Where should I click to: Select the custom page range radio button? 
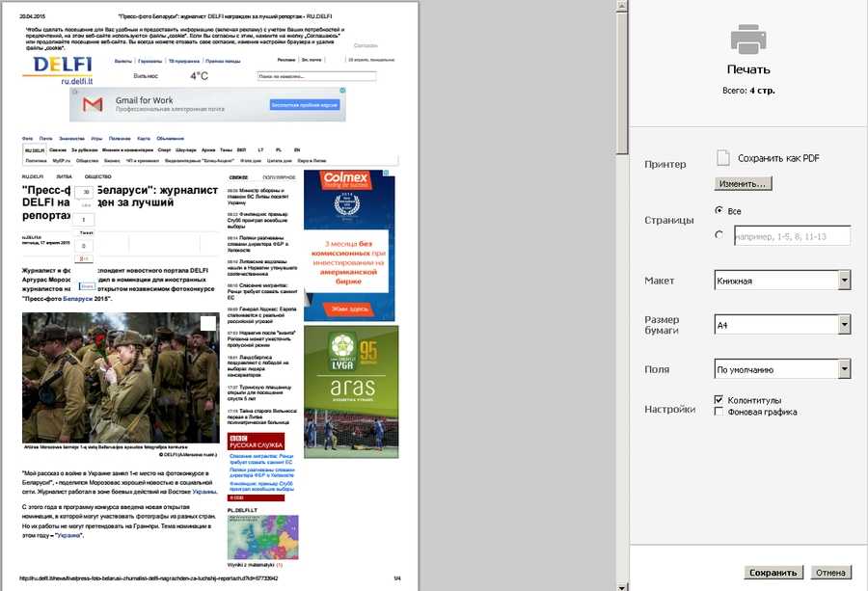tap(719, 234)
